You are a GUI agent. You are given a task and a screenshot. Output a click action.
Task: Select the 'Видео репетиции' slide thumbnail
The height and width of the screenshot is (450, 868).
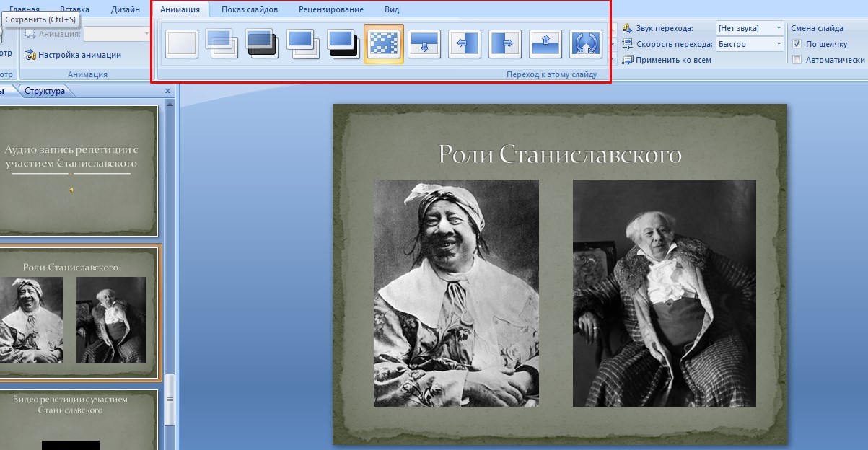[x=78, y=420]
